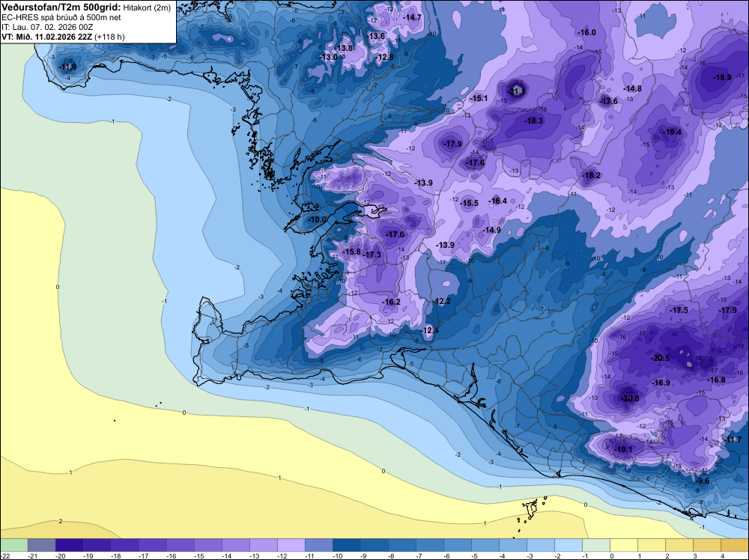
Task: Select the pale yellow legend swatch starting at 0
Action: [x=625, y=545]
